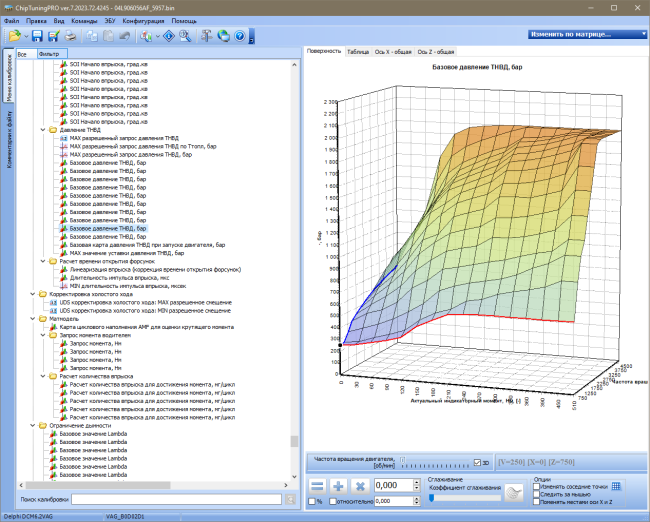Viewport: 650px width, 522px height.
Task: Collapse the Давление ТНВД folder
Action: (x=43, y=130)
